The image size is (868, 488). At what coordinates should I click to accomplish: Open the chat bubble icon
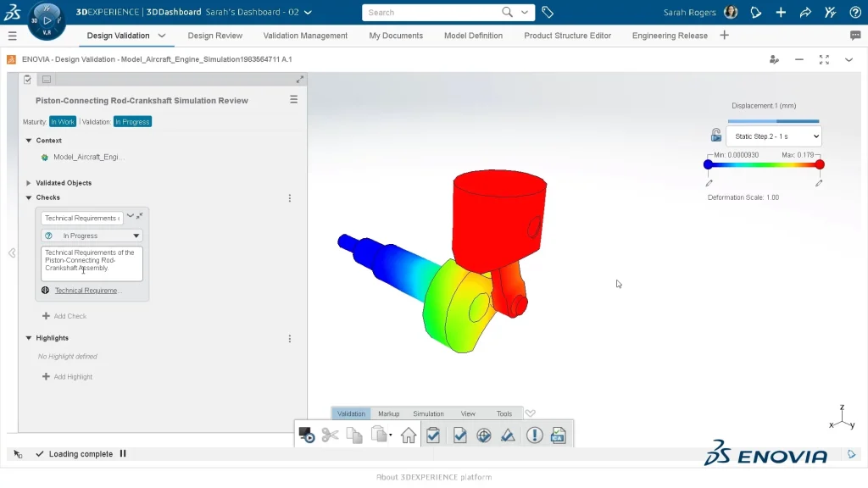[855, 36]
